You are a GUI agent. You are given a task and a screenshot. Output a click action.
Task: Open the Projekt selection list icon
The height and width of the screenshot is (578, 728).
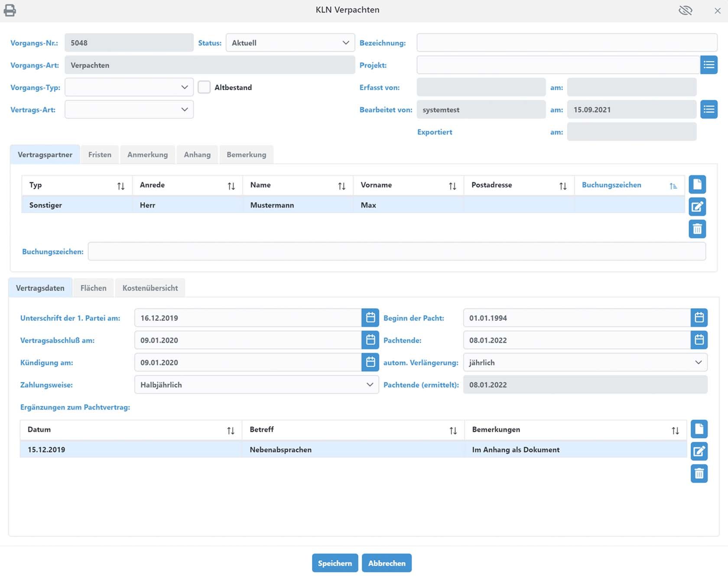[708, 65]
